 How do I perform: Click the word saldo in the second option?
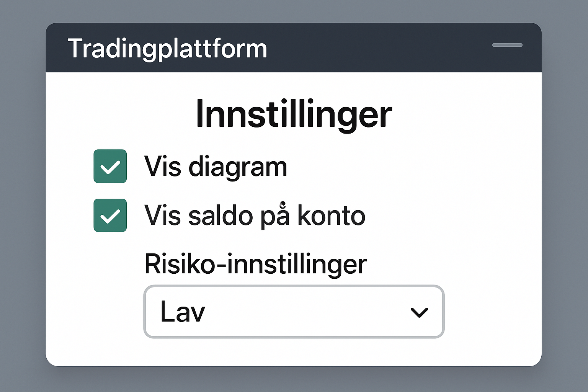point(220,216)
